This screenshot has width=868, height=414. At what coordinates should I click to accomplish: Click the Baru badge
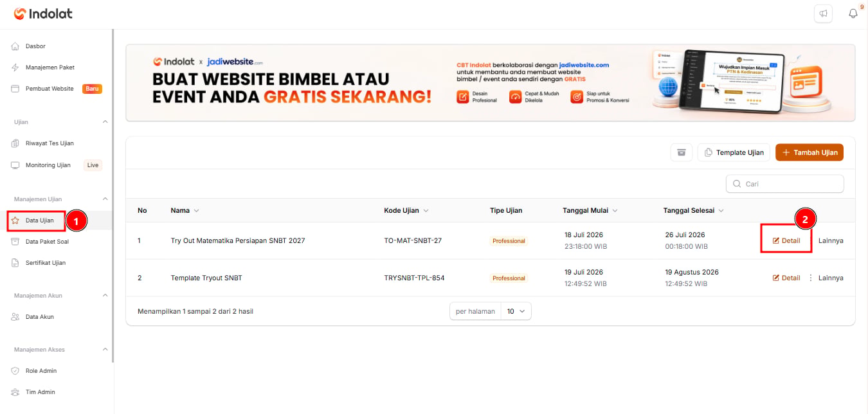click(x=92, y=89)
